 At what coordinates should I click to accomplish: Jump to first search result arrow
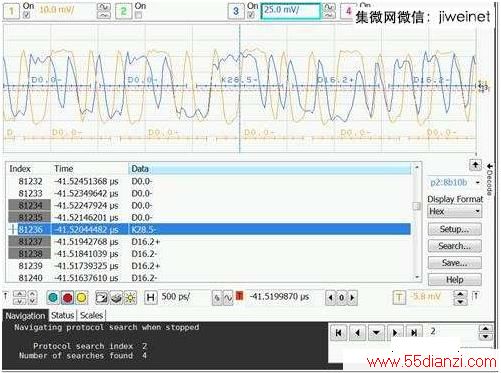pyautogui.click(x=338, y=332)
